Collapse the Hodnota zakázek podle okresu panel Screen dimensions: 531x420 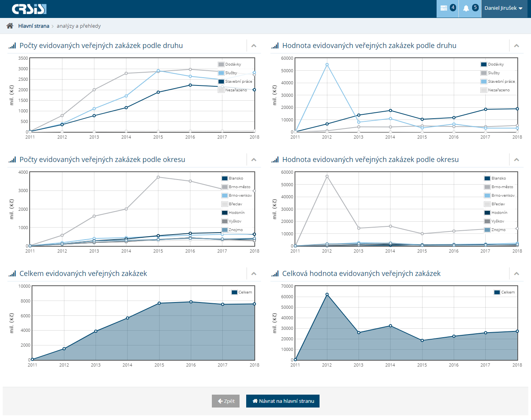[516, 160]
